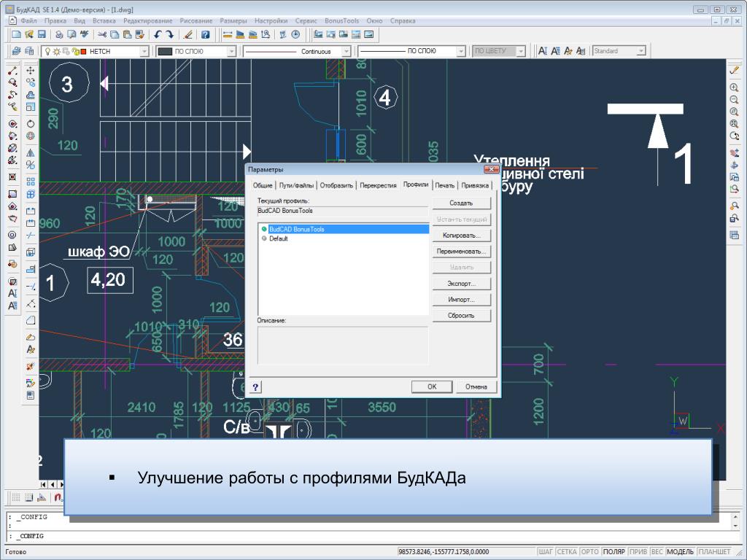Screen dimensions: 747x560
Task: Click the Экспорт... button
Action: 461,284
